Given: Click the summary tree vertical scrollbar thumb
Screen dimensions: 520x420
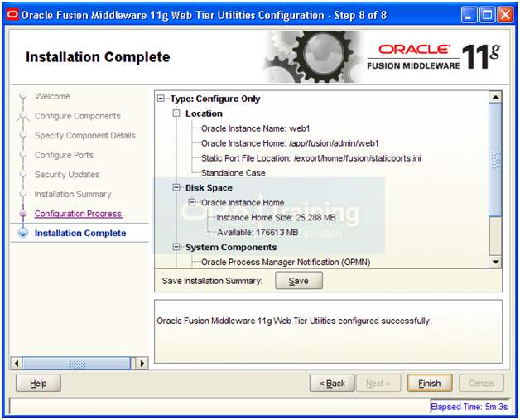Looking at the screenshot, I should 495,160.
